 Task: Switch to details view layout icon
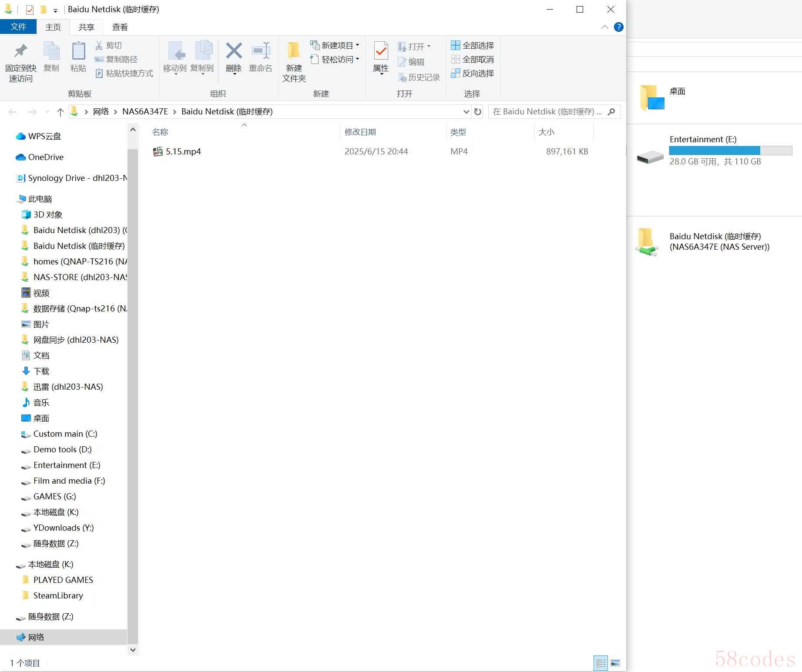[x=601, y=663]
